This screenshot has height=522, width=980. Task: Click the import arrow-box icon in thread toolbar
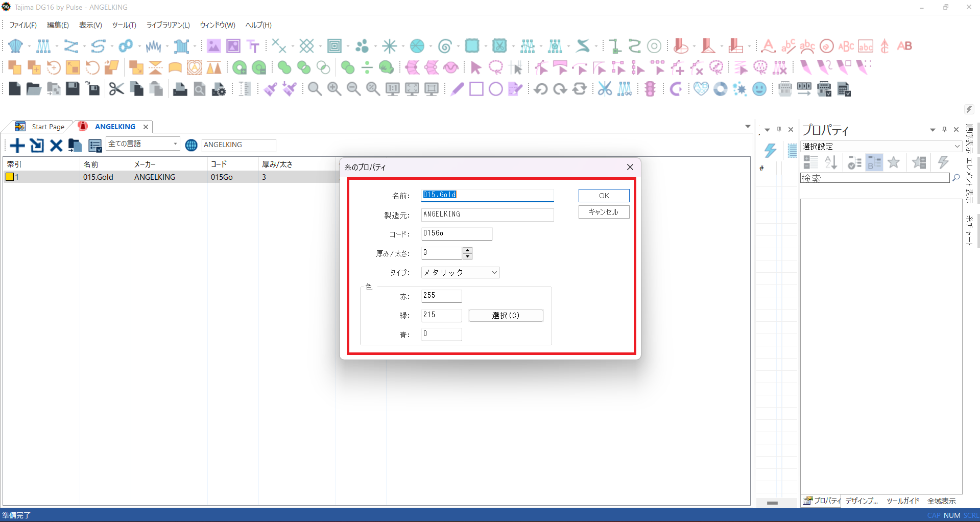coord(37,146)
